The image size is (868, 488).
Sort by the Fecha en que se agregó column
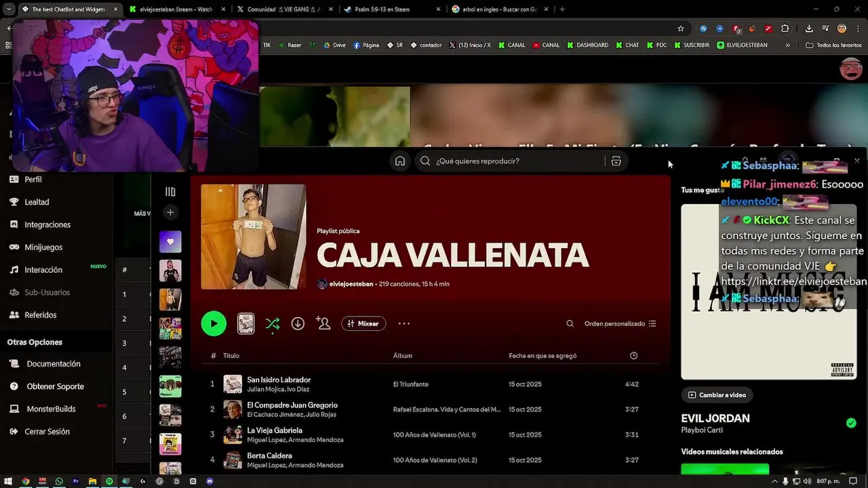coord(542,356)
